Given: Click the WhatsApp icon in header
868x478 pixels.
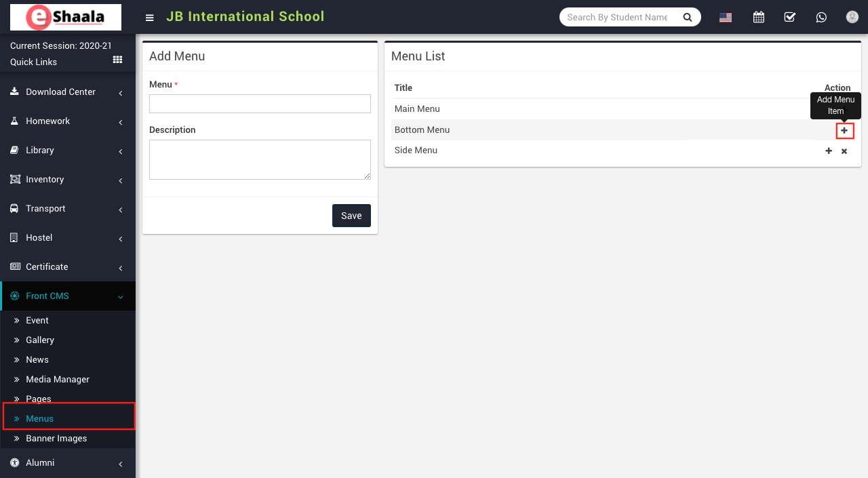Looking at the screenshot, I should point(821,18).
